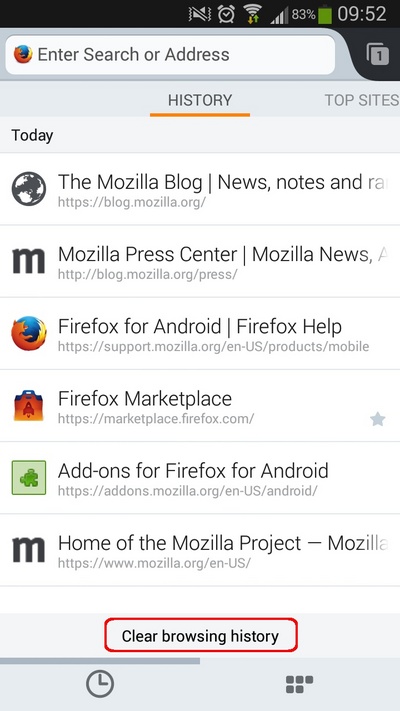Open Home of the Mozilla Project entry

[200, 550]
